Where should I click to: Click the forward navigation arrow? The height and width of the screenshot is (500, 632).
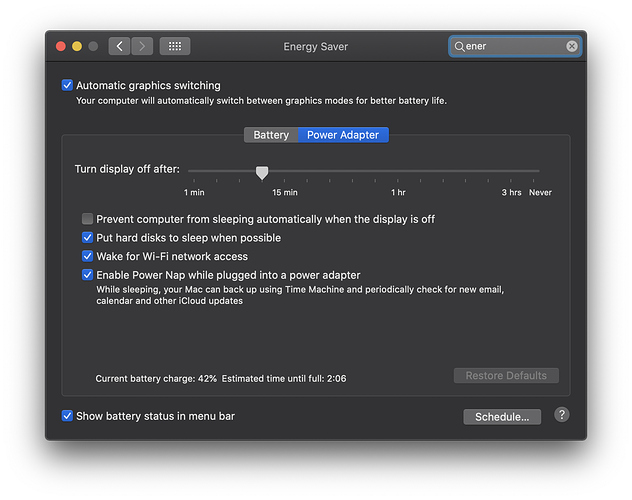point(143,46)
